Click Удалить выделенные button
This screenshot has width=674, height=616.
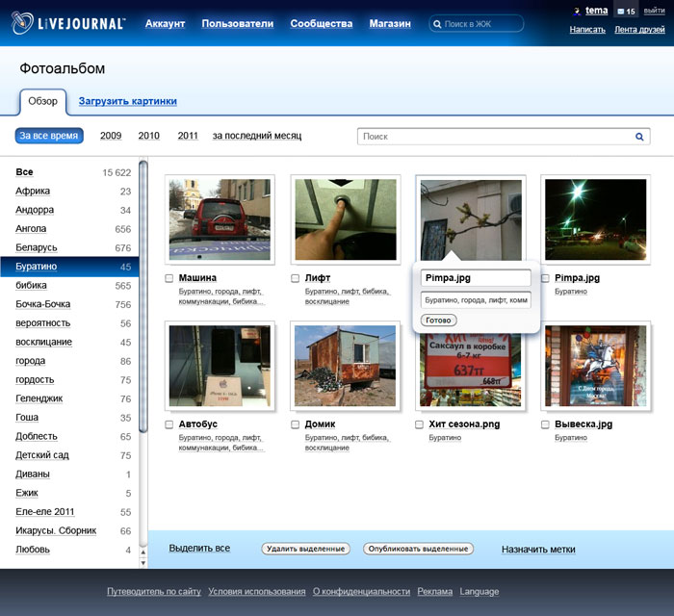305,549
